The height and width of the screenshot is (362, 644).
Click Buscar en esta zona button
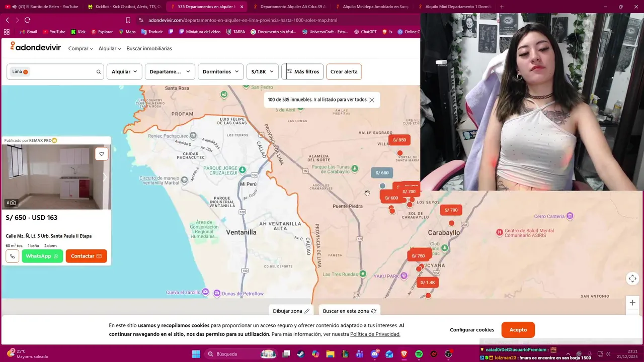(x=350, y=311)
